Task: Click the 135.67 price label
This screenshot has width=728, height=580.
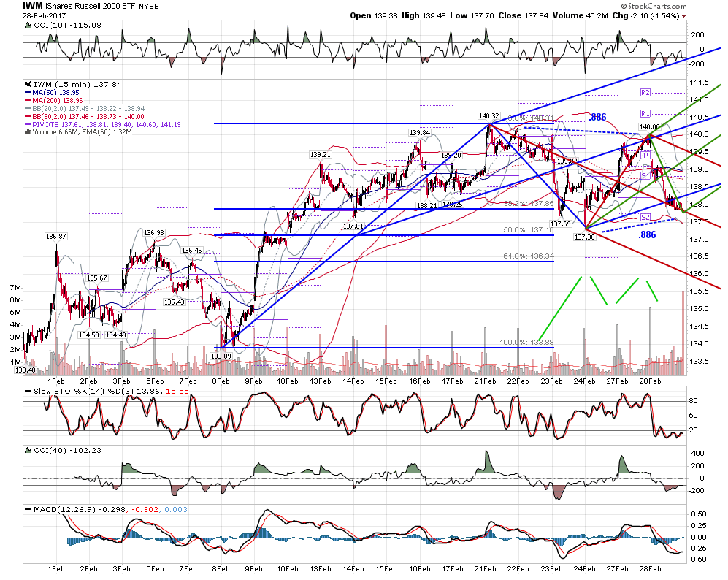Action: [x=96, y=278]
